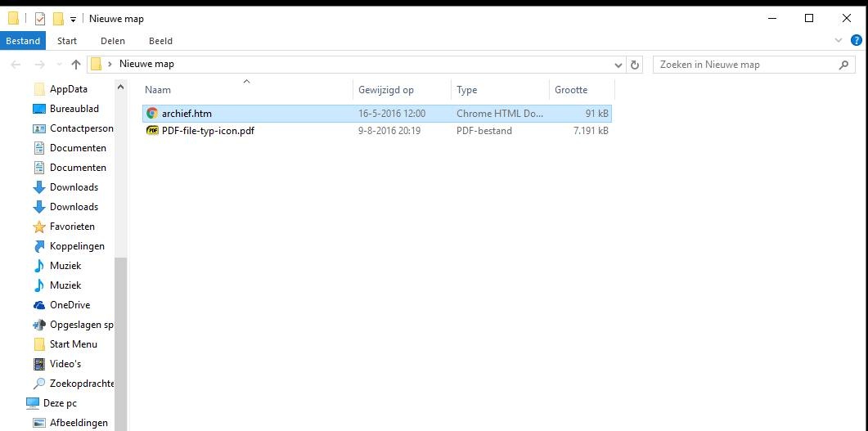Viewport: 868px width, 431px height.
Task: Click the navigation pane scroll up arrow
Action: pos(121,87)
